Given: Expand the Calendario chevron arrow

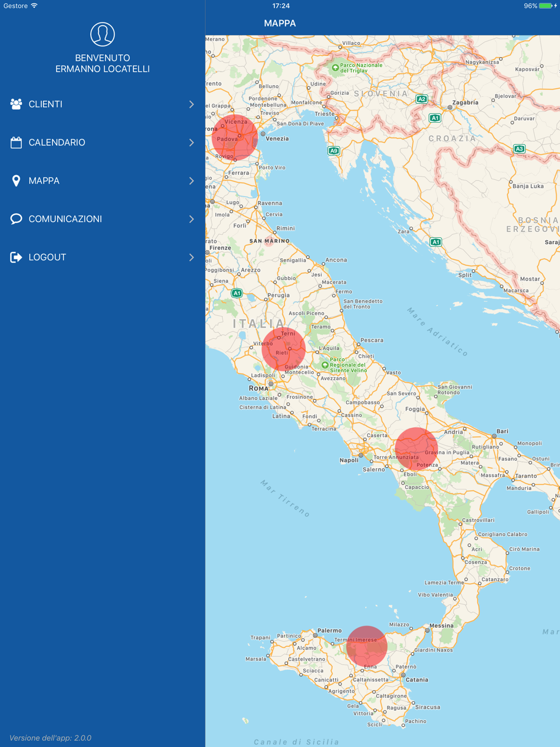Looking at the screenshot, I should [192, 142].
